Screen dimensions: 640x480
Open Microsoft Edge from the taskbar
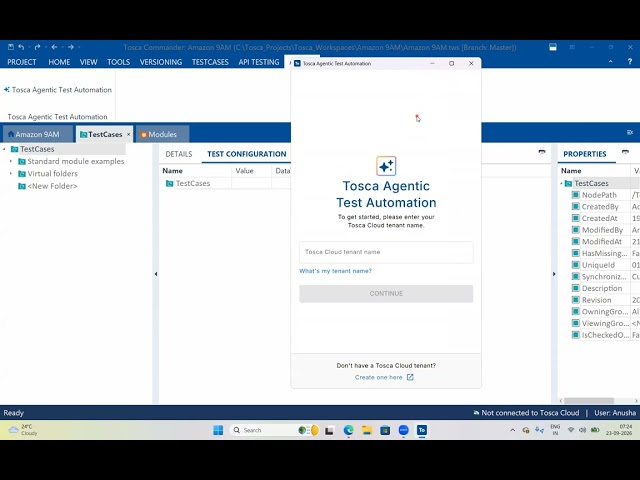tap(349, 430)
